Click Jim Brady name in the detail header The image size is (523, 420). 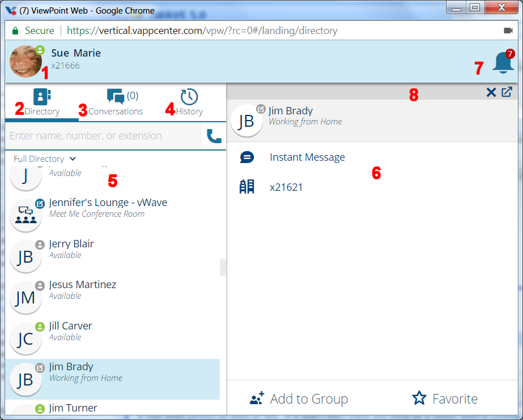pyautogui.click(x=291, y=110)
